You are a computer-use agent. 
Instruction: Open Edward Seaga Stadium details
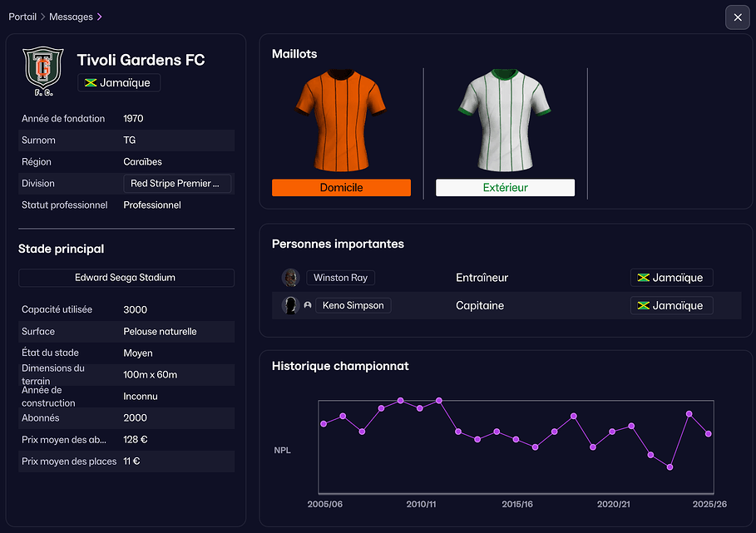tap(126, 278)
